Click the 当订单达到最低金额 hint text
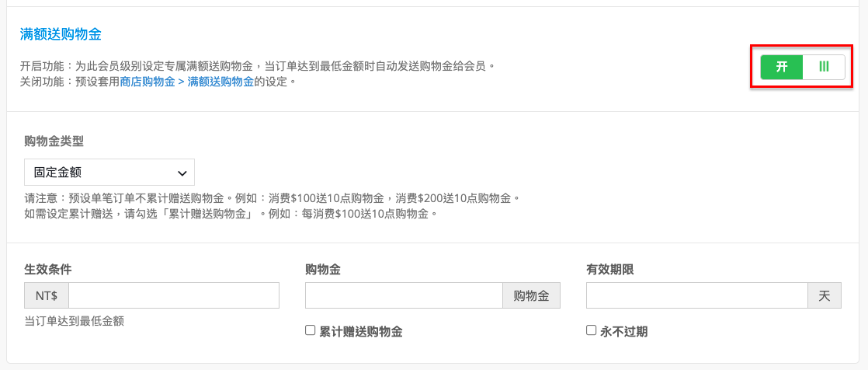The width and height of the screenshot is (868, 370). [x=75, y=321]
